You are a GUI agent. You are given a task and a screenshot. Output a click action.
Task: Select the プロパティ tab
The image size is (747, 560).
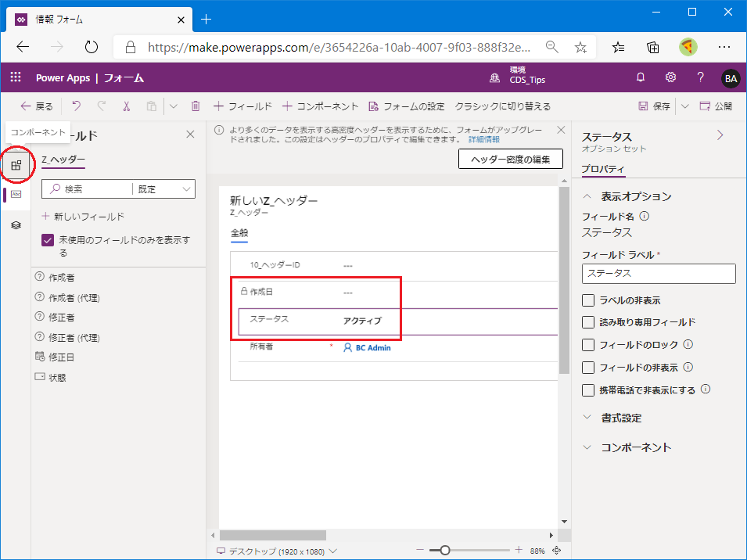click(x=603, y=170)
